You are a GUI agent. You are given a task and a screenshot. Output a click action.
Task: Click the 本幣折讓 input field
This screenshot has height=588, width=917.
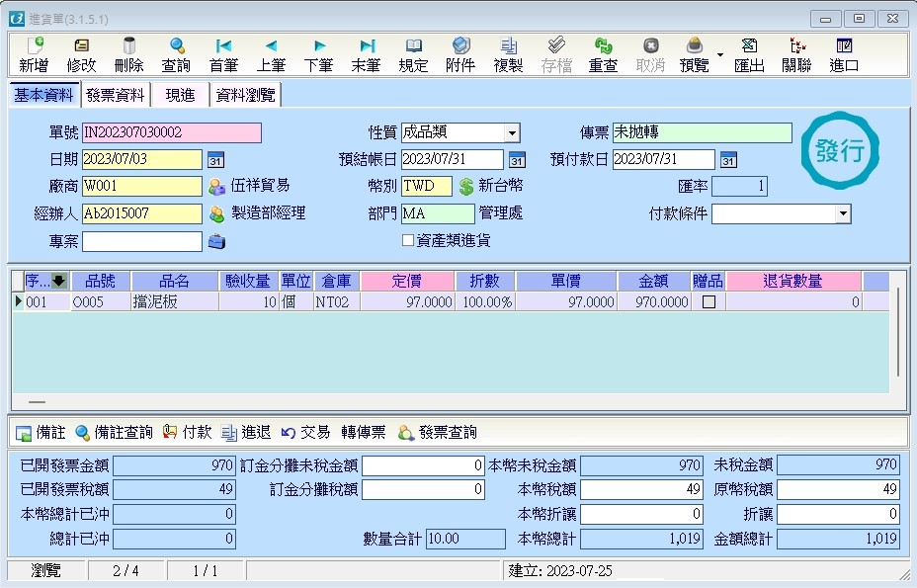click(641, 514)
